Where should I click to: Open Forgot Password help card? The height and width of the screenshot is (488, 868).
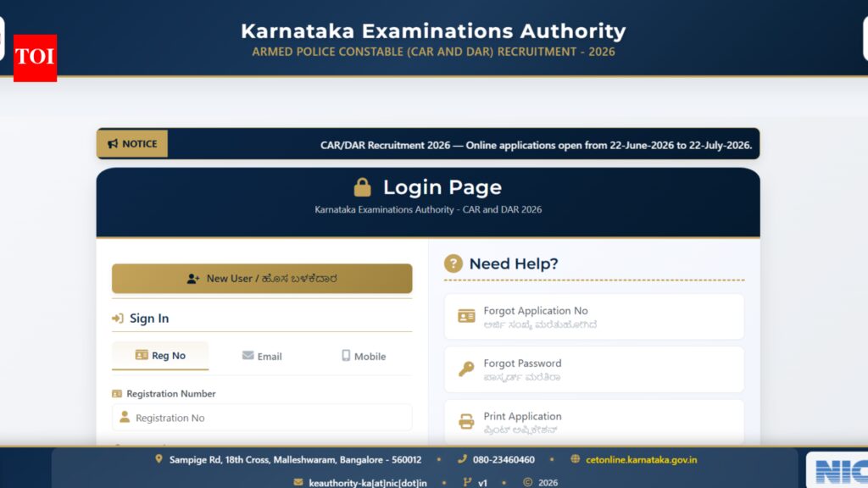pos(594,369)
